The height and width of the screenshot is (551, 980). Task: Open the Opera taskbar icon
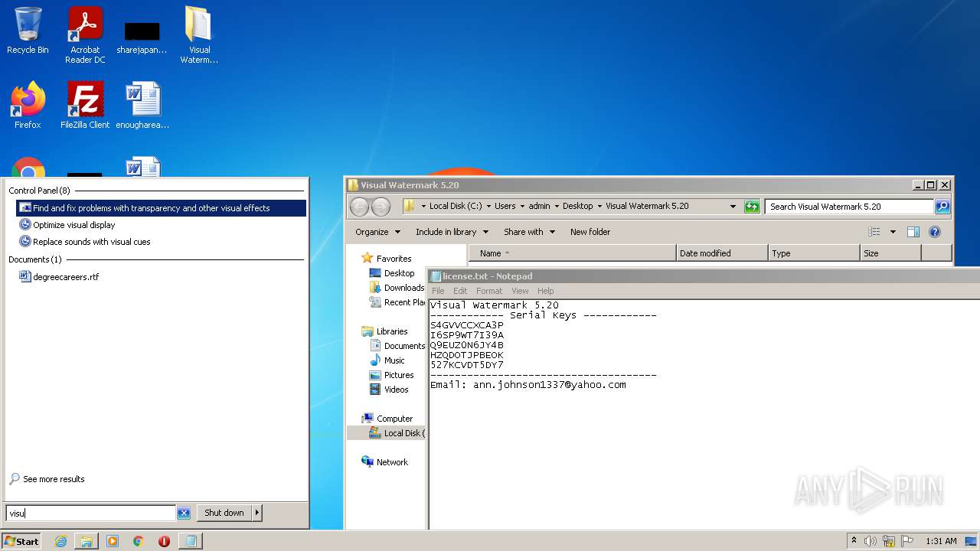164,541
